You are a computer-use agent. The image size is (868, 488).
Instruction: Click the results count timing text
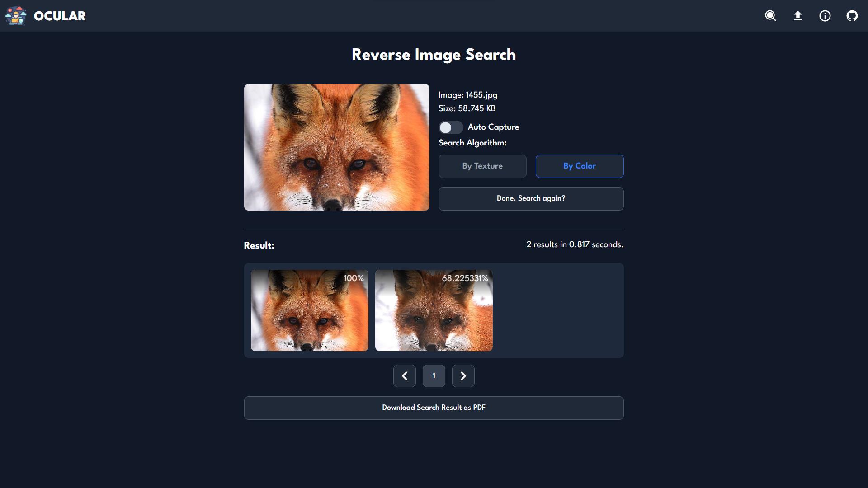tap(575, 244)
